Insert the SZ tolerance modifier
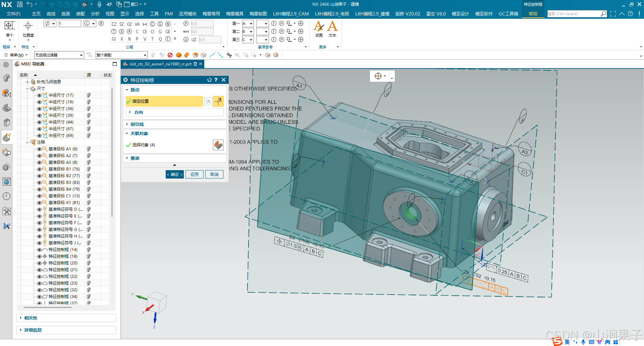Screen dimensions: 644x346 122,24
